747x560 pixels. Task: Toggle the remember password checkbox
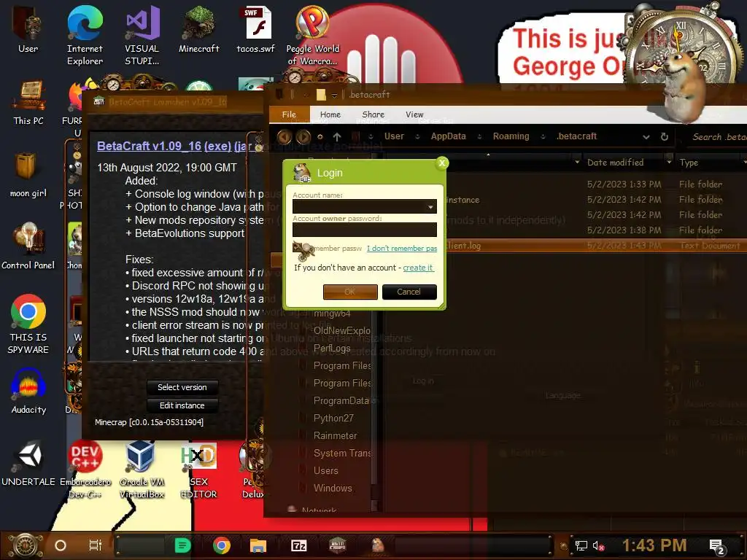click(297, 248)
